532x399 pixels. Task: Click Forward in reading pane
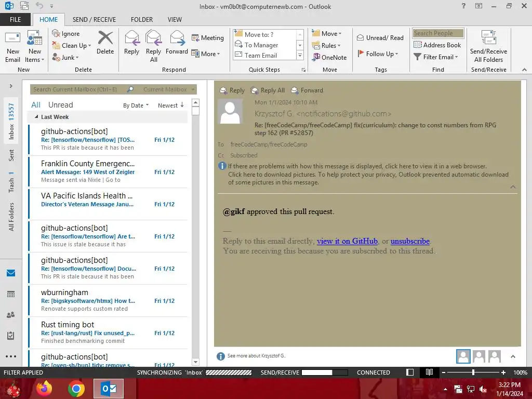click(307, 90)
